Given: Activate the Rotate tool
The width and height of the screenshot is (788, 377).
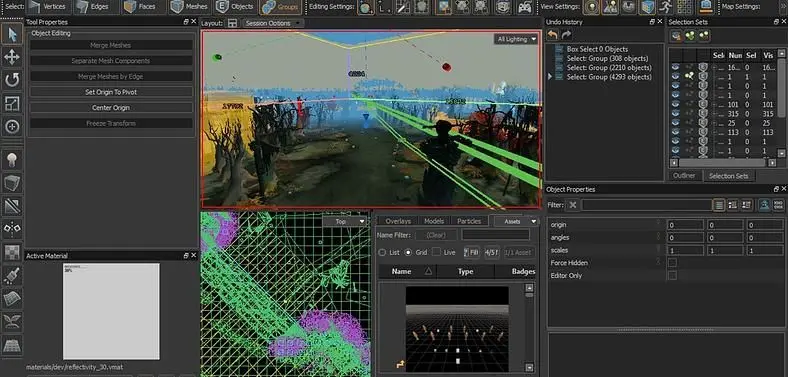Looking at the screenshot, I should click(12, 80).
